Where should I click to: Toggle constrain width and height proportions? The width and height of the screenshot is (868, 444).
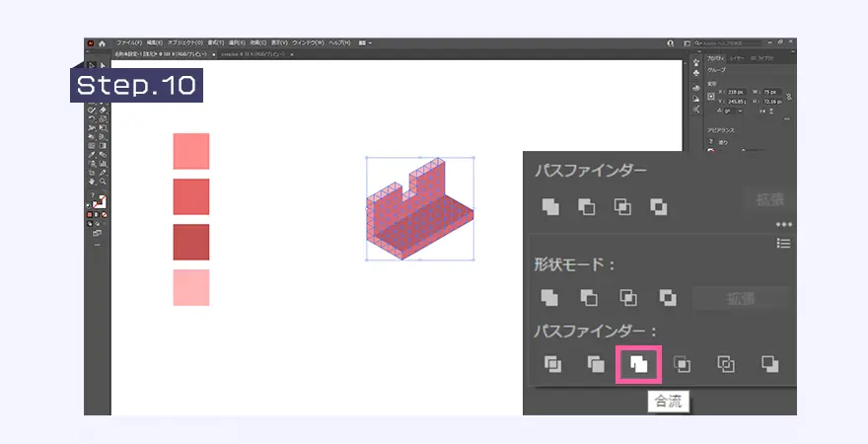(789, 97)
